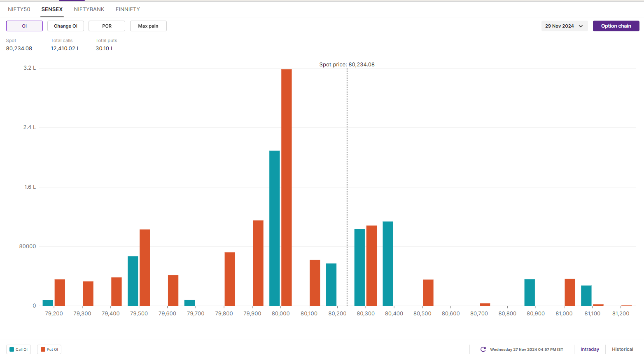Image resolution: width=644 pixels, height=357 pixels.
Task: Click the 80,500 Put OI bar
Action: [x=428, y=293]
